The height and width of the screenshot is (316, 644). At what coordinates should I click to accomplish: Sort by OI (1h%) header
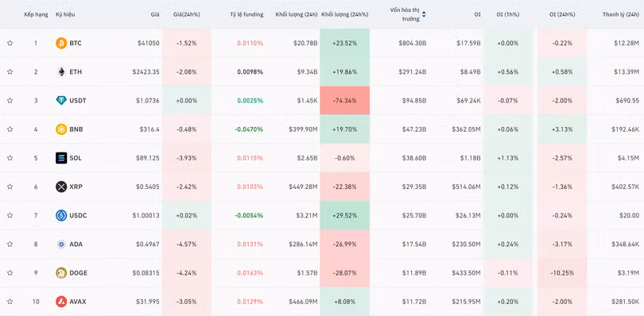click(507, 14)
